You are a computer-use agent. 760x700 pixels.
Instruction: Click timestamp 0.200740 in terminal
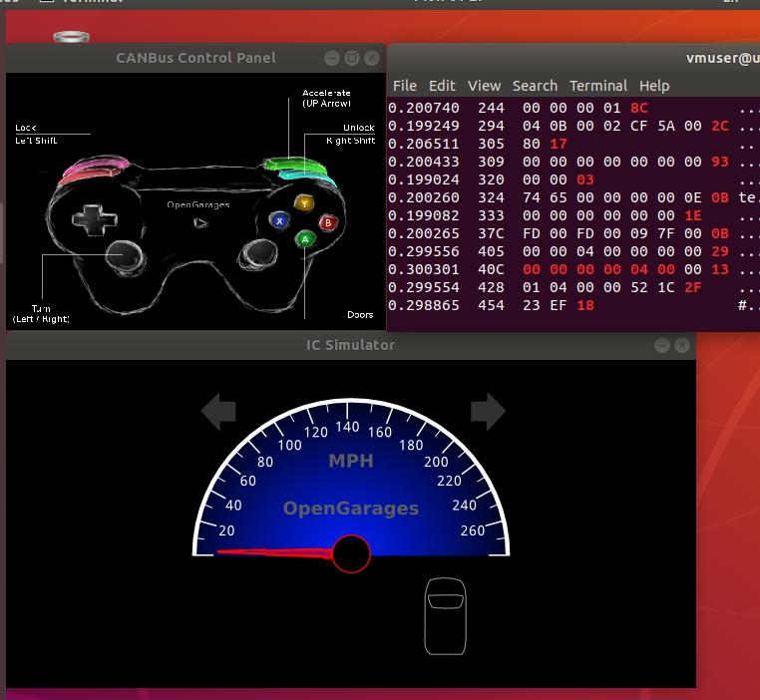[424, 108]
